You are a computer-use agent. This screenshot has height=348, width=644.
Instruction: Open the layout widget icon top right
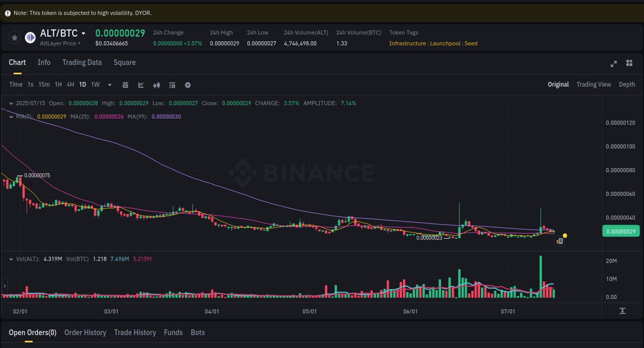coord(629,63)
